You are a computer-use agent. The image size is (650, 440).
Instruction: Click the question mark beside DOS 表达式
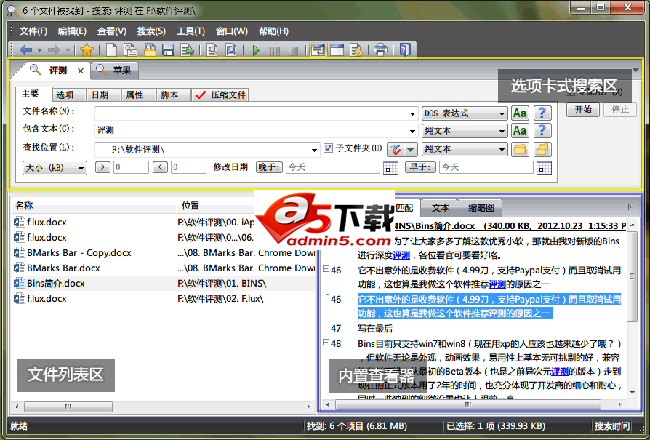pyautogui.click(x=542, y=113)
